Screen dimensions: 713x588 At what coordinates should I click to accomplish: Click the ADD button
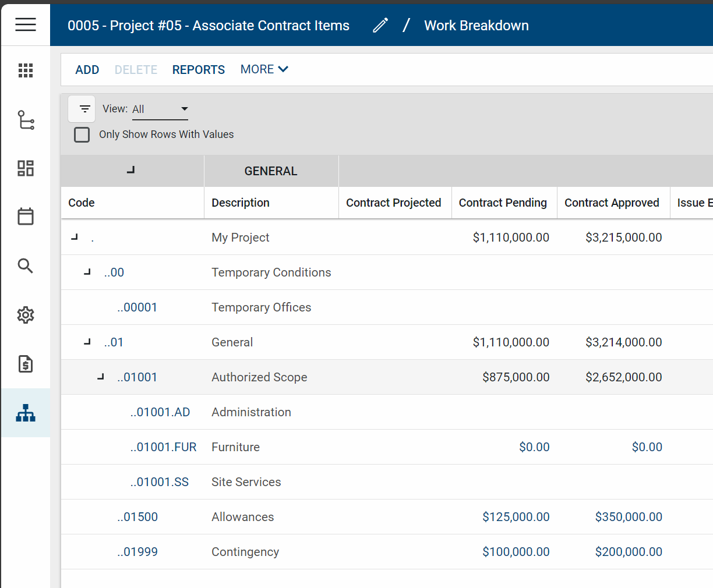point(87,70)
